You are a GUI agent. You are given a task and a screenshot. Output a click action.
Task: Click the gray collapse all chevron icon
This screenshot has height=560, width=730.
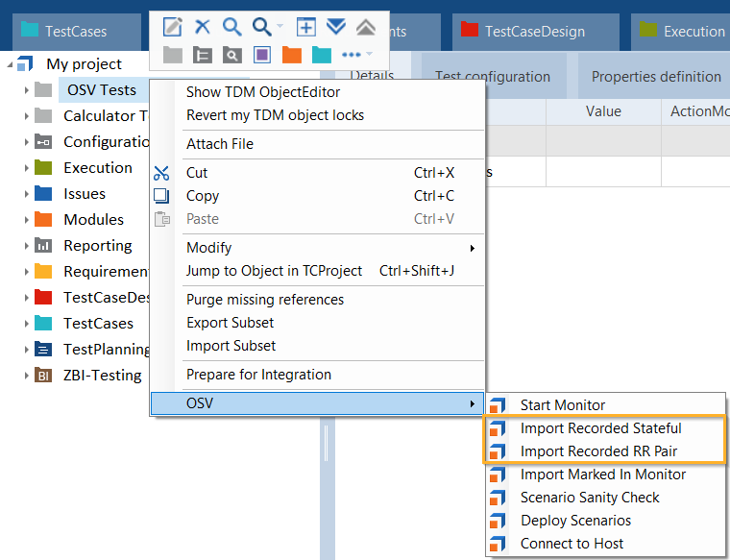366,27
